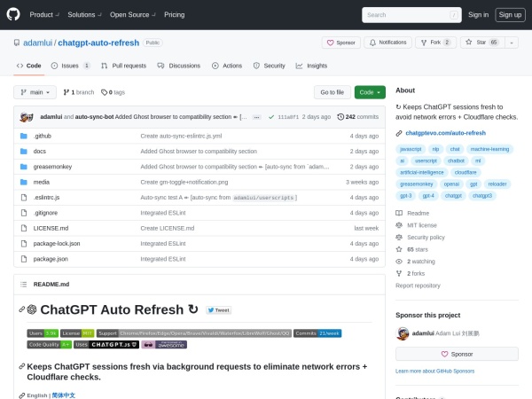The height and width of the screenshot is (399, 532).
Task: Click Sponsor button in sidebar
Action: coord(457,354)
